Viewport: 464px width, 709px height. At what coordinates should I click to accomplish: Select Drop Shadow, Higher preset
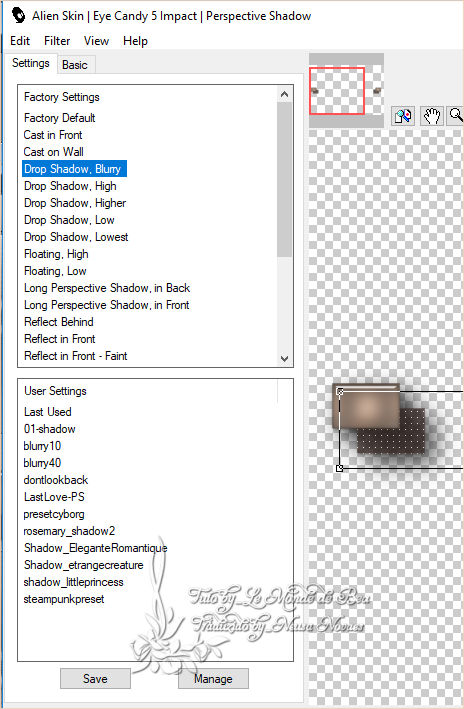(x=75, y=203)
